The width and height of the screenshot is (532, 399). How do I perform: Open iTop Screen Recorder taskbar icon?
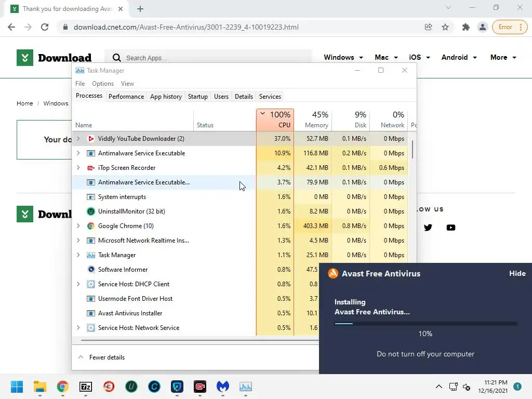(200, 387)
